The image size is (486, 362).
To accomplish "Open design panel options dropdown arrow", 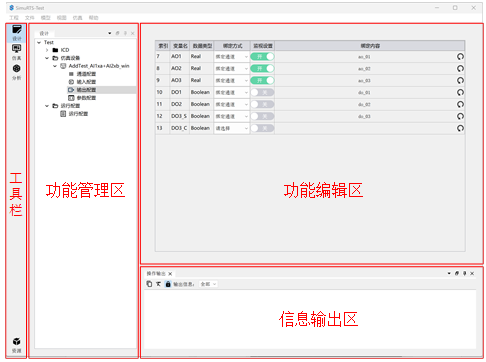I will pyautogui.click(x=110, y=33).
